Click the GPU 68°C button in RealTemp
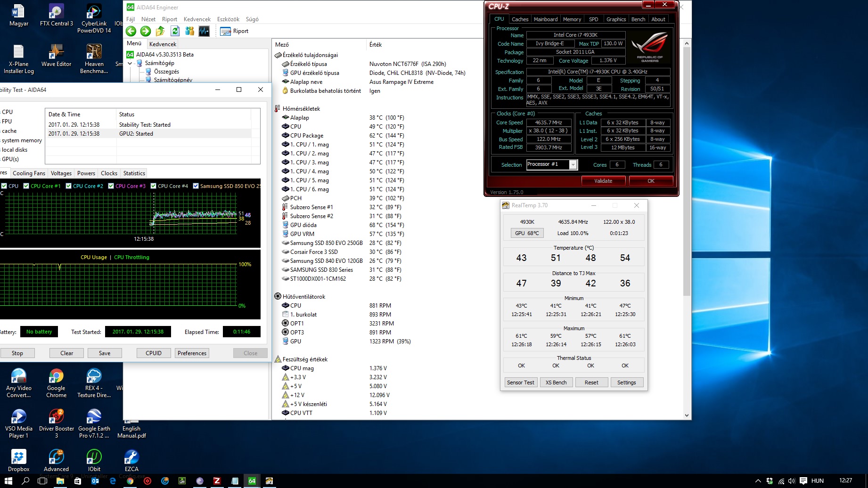Viewport: 868px width, 488px height. (x=527, y=233)
